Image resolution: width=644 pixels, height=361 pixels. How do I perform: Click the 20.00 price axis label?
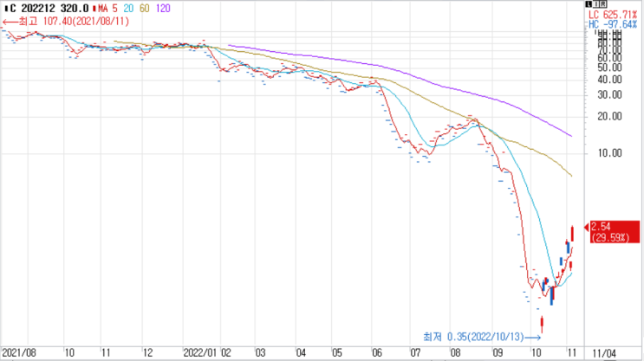point(609,117)
